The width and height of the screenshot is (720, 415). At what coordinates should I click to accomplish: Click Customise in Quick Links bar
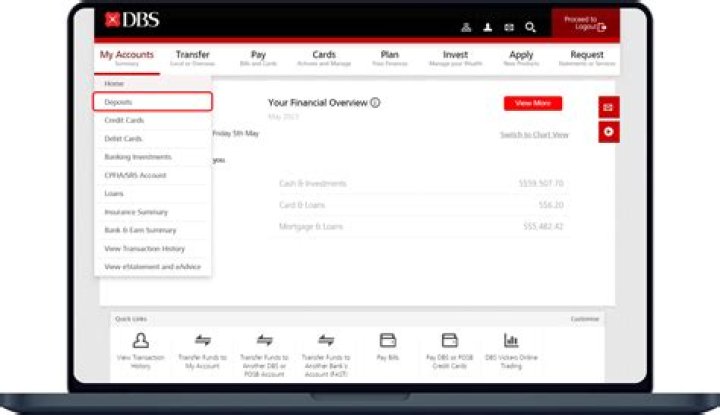tap(585, 319)
